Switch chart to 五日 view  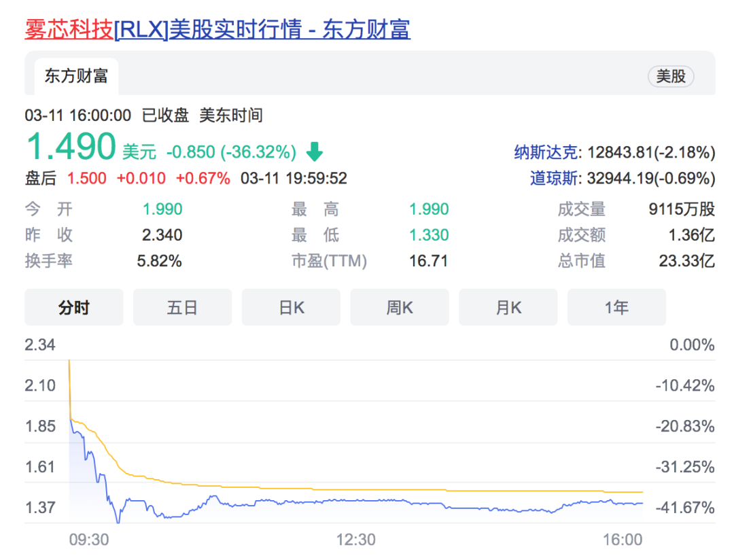(x=182, y=308)
